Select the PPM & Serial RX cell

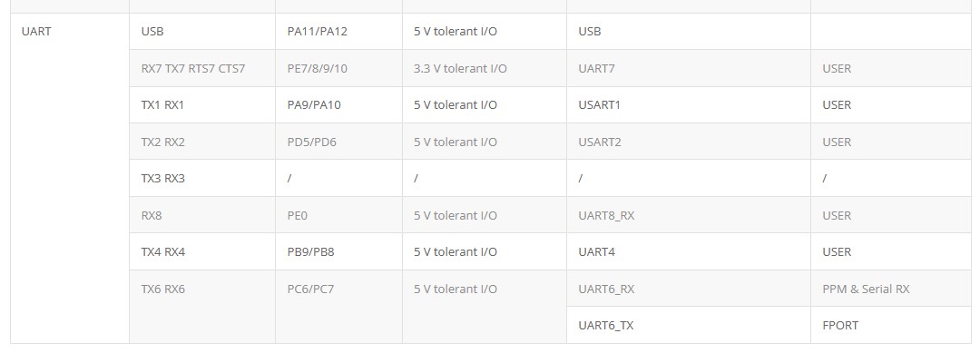(x=891, y=289)
